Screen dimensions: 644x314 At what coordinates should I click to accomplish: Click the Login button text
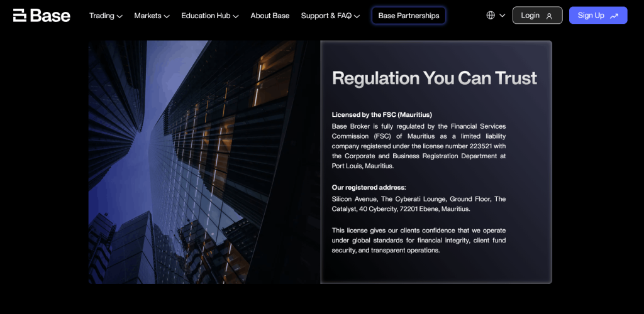click(x=530, y=15)
